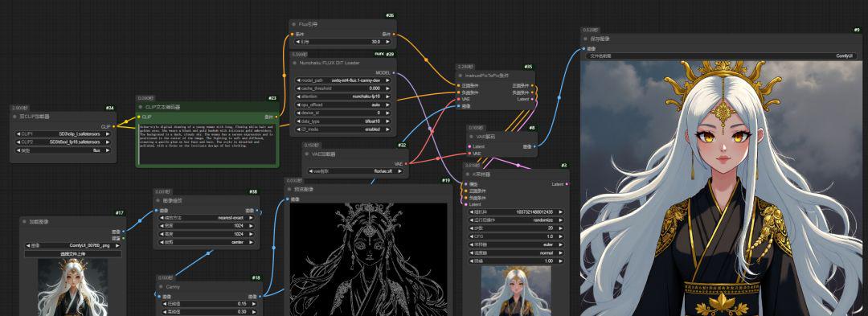
Task: Select the CLIP text encoder node title bar
Action: 207,107
